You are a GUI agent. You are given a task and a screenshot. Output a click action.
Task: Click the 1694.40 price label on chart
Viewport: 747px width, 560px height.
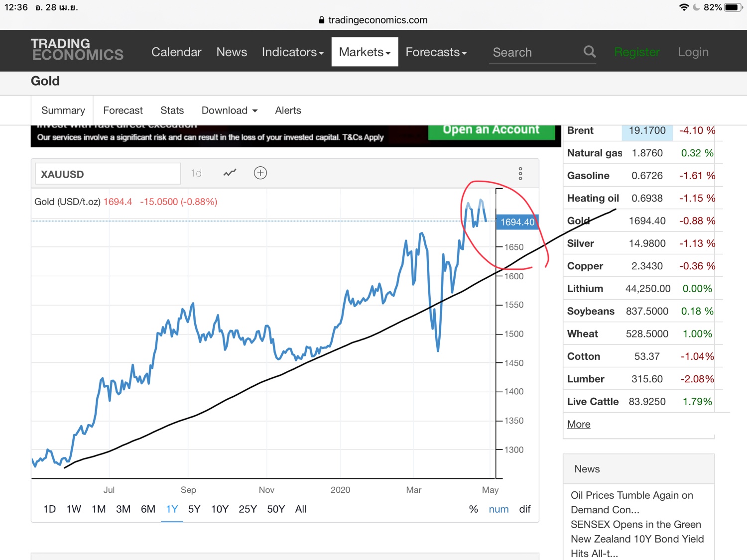tap(517, 222)
